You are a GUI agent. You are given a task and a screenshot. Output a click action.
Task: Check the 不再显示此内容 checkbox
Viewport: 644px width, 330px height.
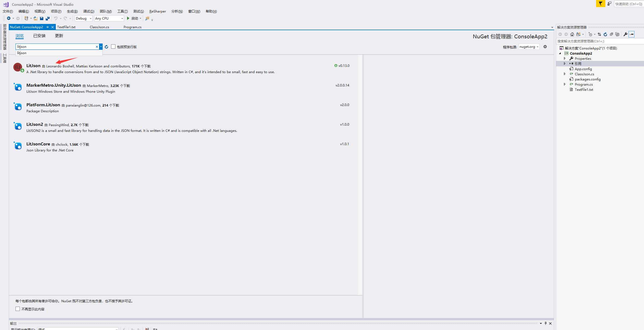pos(18,309)
